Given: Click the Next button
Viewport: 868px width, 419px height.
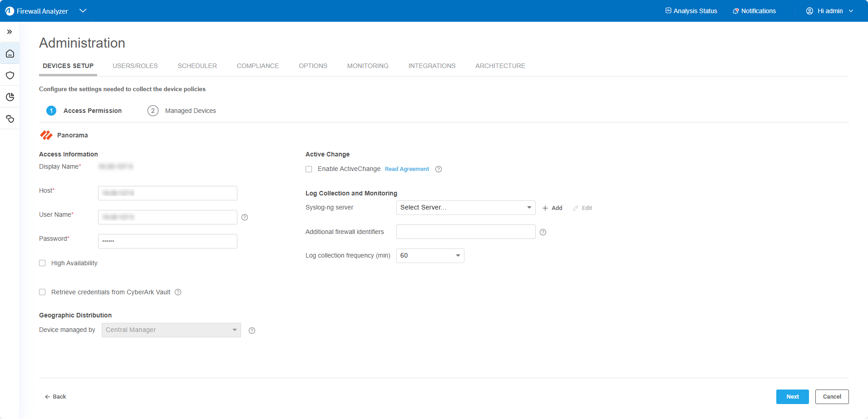Looking at the screenshot, I should tap(792, 397).
